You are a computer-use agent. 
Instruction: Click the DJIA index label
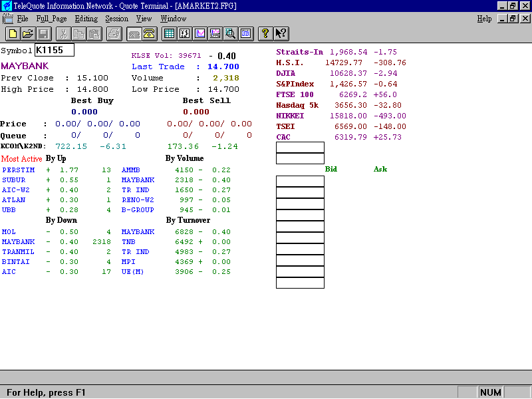click(x=286, y=73)
